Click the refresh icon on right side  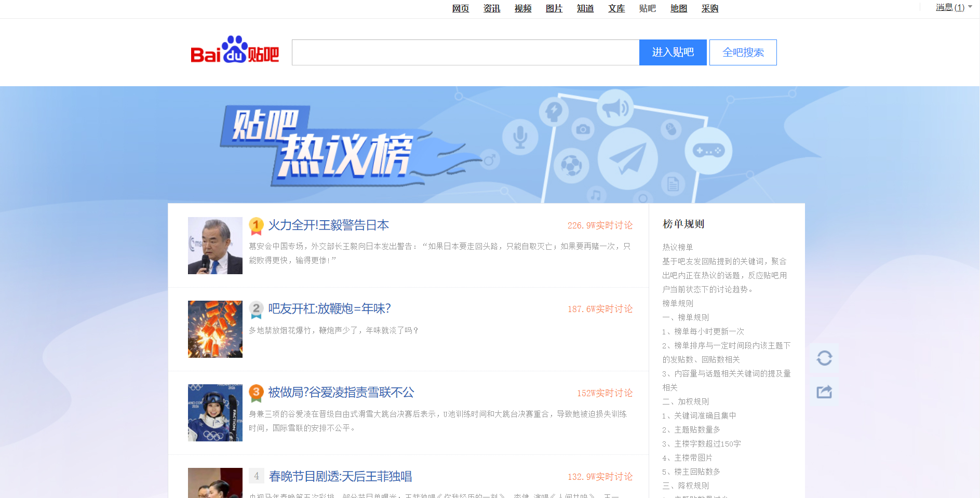pyautogui.click(x=824, y=358)
